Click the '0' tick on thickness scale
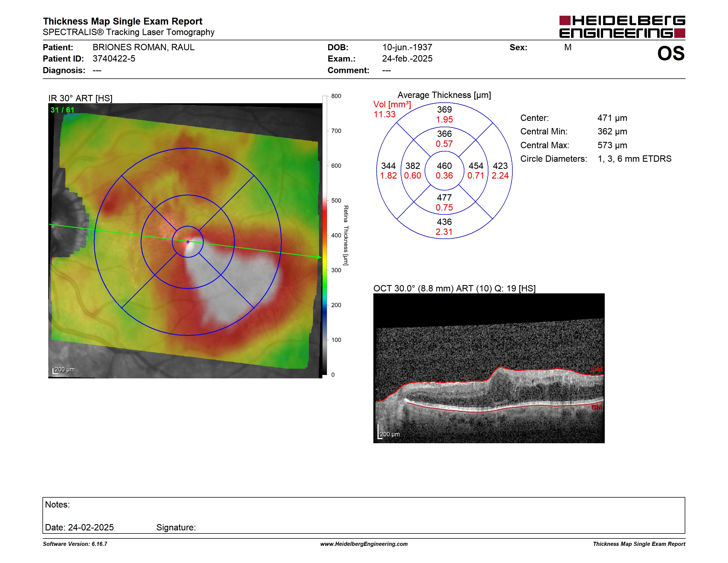728x563 pixels. pyautogui.click(x=333, y=375)
